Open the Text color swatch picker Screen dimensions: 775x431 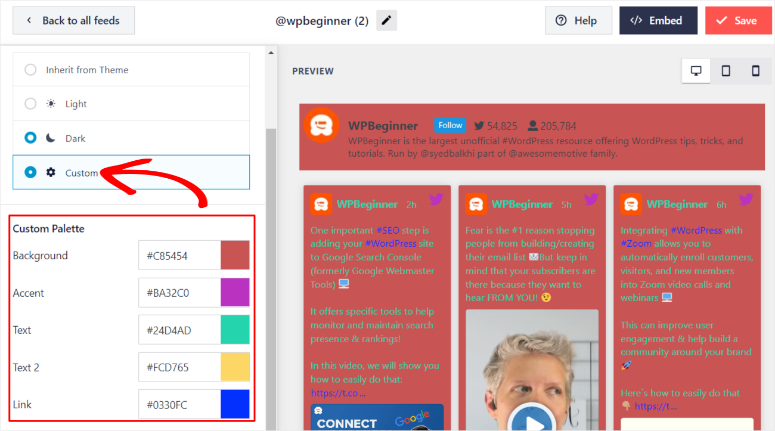(235, 330)
